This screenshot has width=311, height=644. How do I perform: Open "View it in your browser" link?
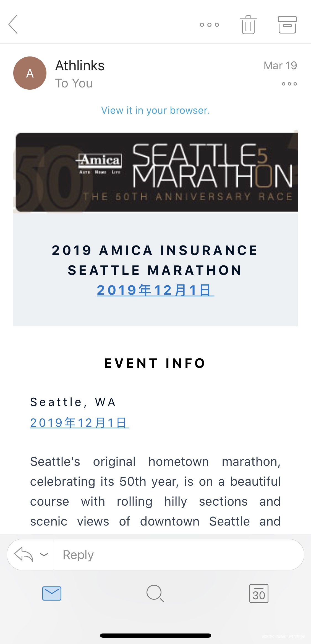[x=155, y=110]
